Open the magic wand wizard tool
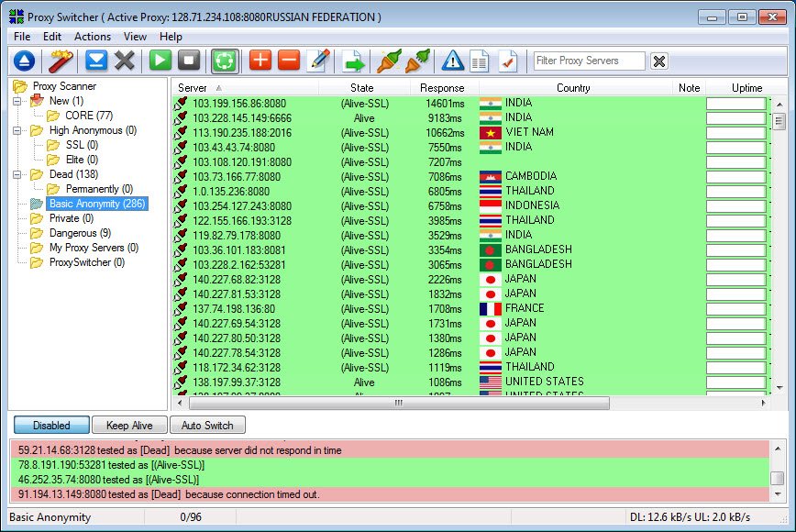The height and width of the screenshot is (532, 796). click(61, 61)
